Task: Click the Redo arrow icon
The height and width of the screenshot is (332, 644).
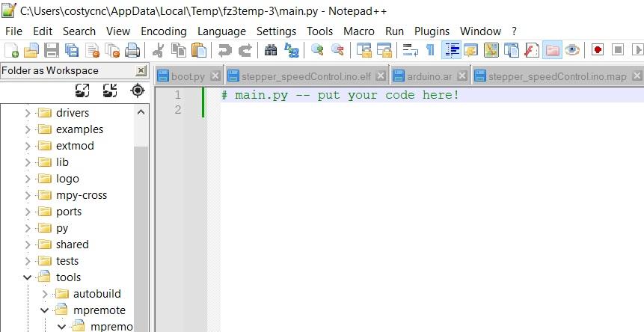Action: (245, 50)
